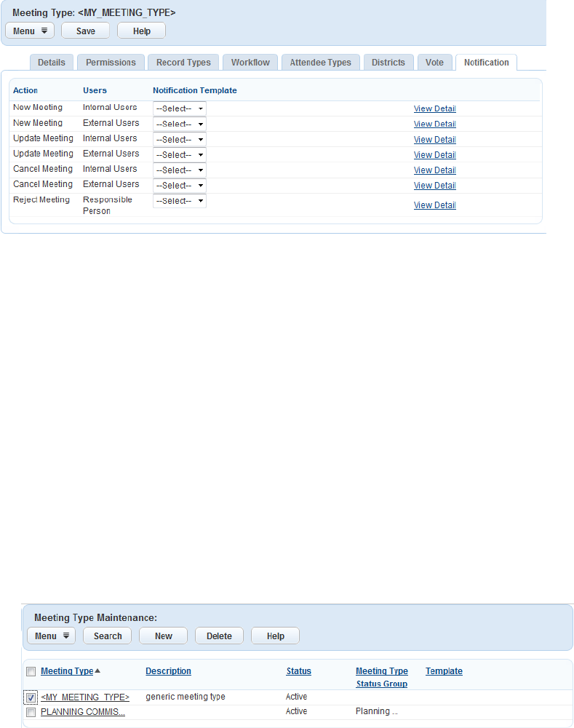Create a New meeting type
The height and width of the screenshot is (728, 574).
coord(164,636)
